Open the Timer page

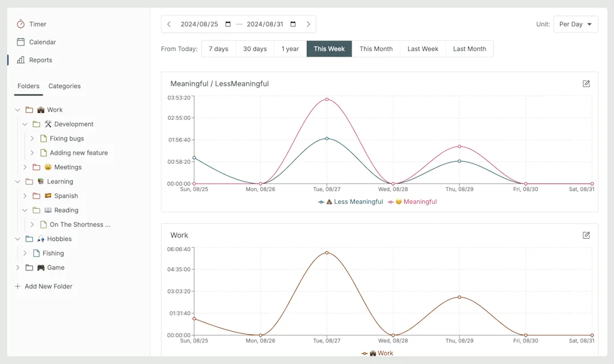[37, 24]
